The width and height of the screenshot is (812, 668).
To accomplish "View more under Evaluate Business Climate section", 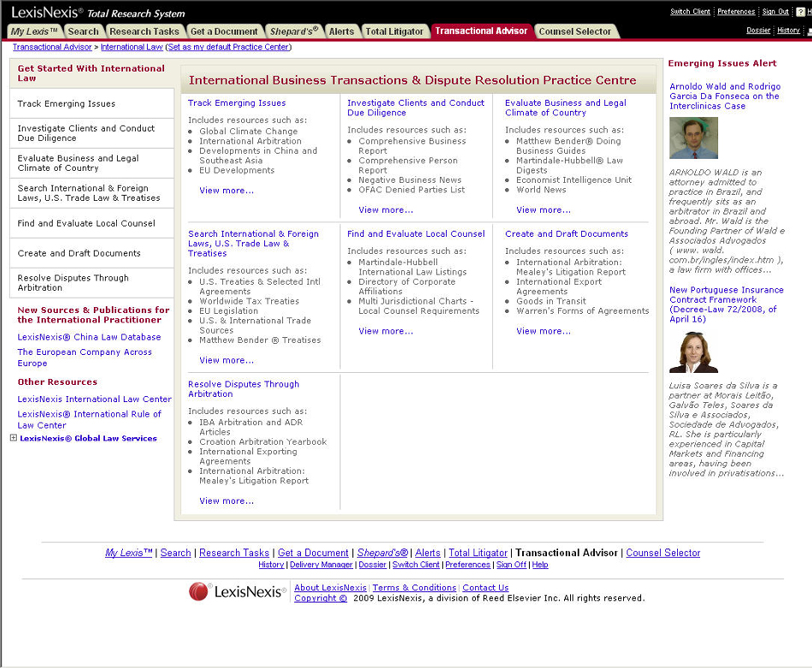I will coord(544,210).
